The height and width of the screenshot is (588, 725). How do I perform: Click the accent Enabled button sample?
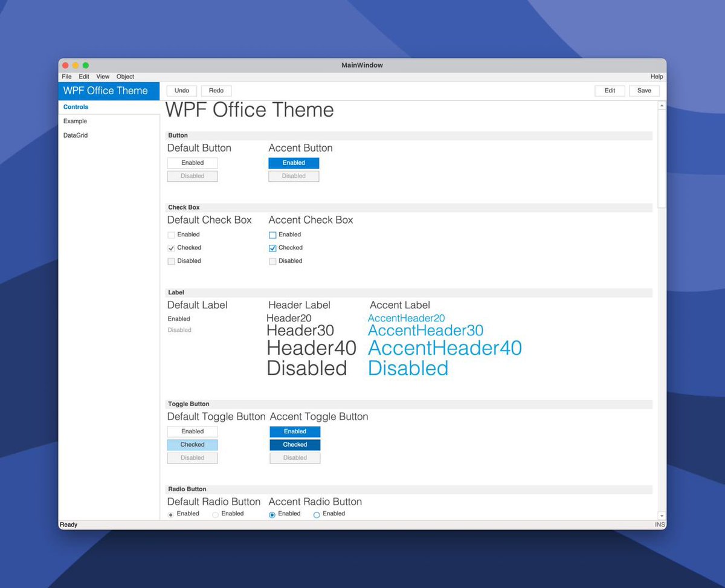click(294, 163)
